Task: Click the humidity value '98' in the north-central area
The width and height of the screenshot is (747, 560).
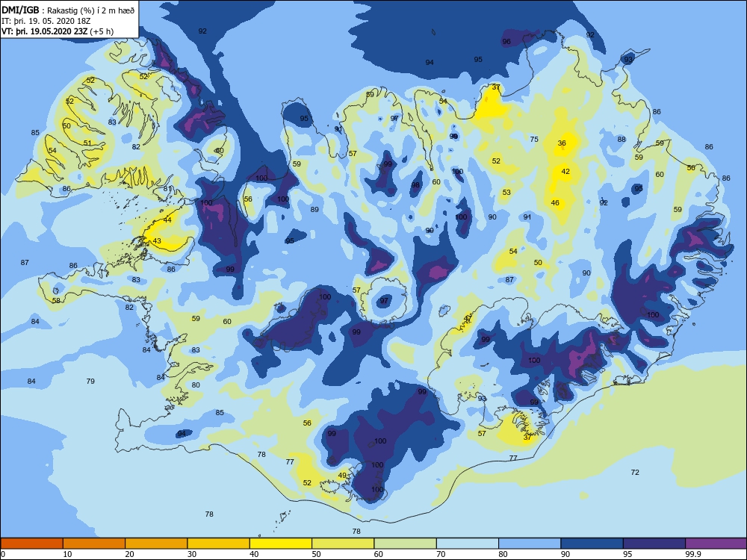Action: [415, 185]
